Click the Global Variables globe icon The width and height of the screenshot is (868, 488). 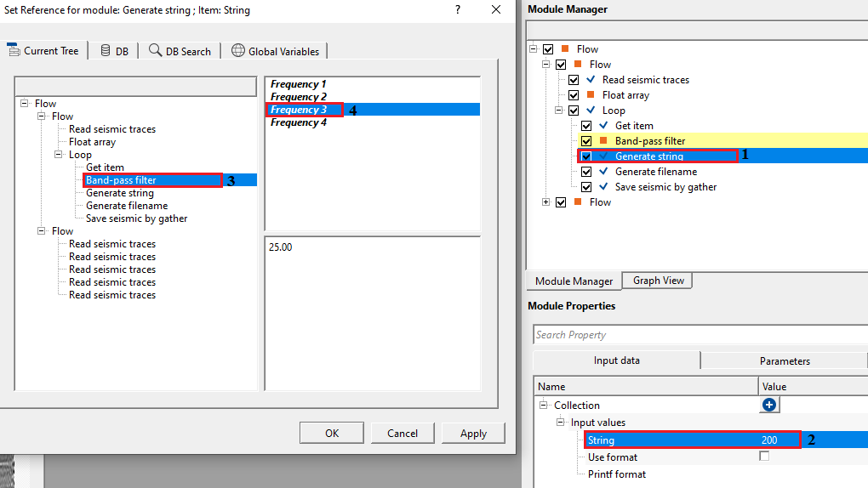238,51
